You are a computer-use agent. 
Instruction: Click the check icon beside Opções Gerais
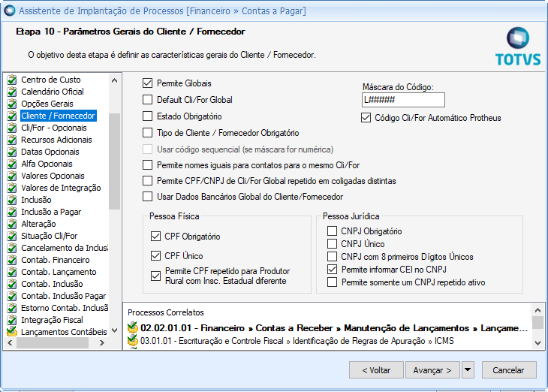pos(12,104)
